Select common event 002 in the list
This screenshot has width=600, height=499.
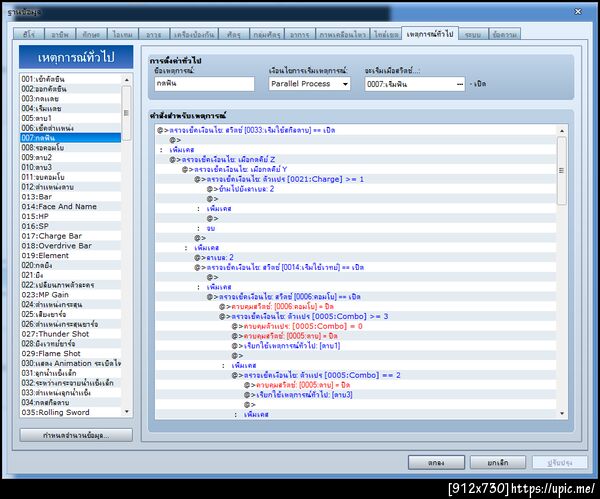[x=70, y=89]
